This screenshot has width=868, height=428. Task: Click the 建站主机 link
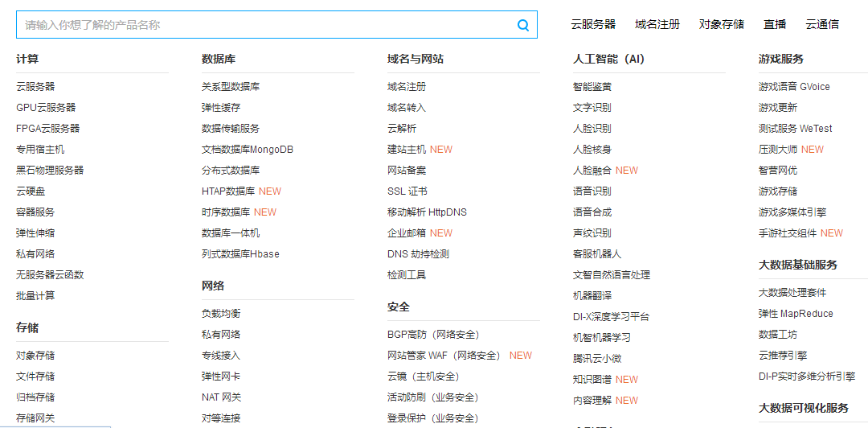click(x=407, y=150)
